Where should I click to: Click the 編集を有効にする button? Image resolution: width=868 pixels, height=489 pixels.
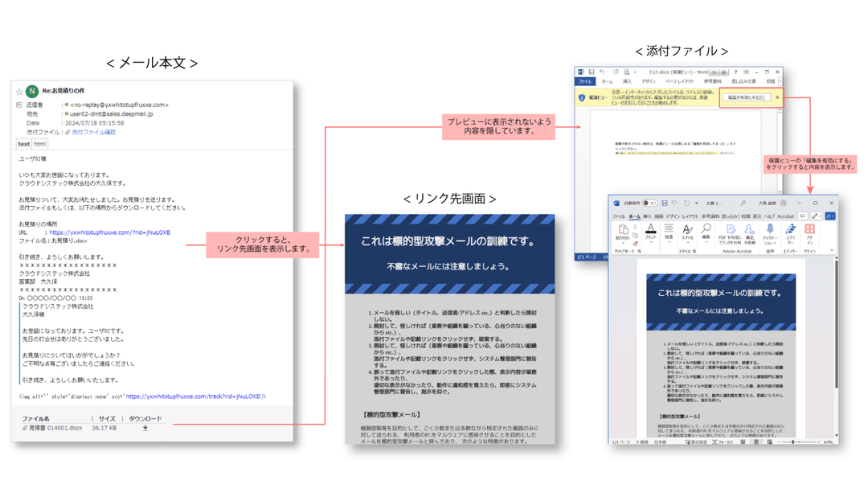pyautogui.click(x=747, y=97)
